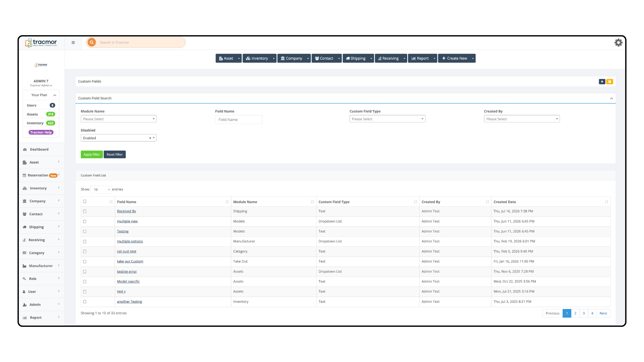Viewport: 644px width, 362px height.
Task: Click the Field Name input field
Action: (239, 120)
